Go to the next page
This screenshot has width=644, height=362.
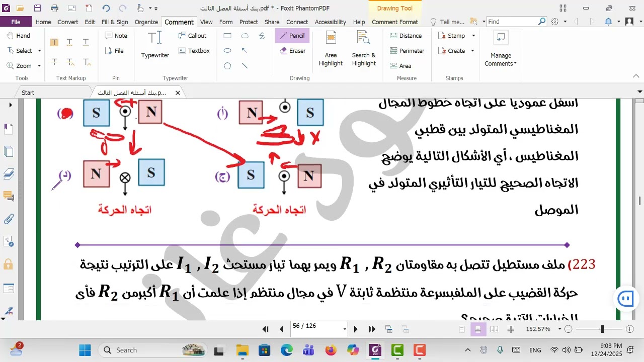[356, 329]
